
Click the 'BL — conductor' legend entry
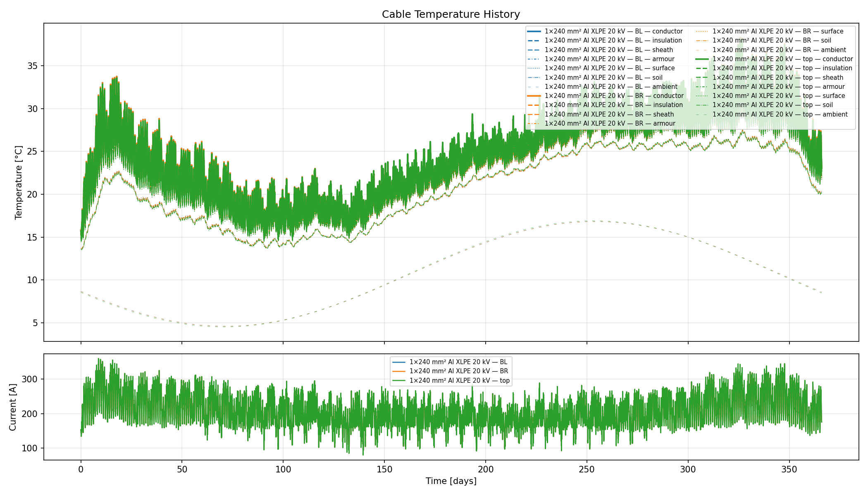point(613,31)
